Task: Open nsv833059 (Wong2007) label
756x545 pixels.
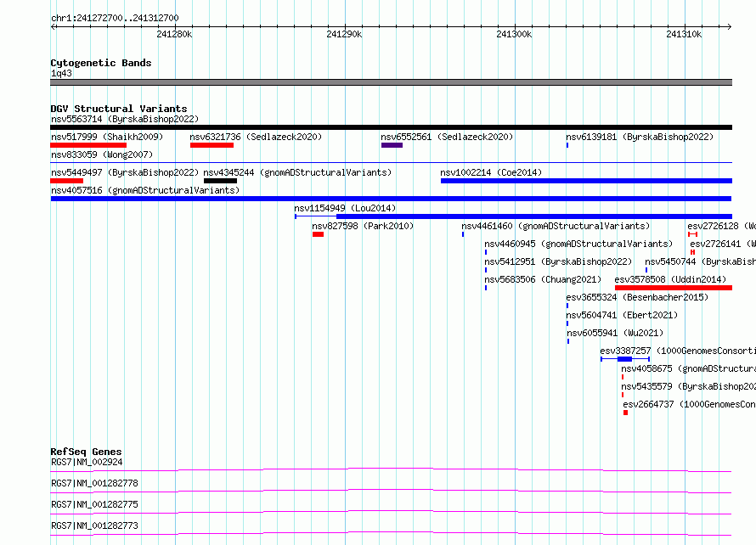Action: [x=102, y=155]
